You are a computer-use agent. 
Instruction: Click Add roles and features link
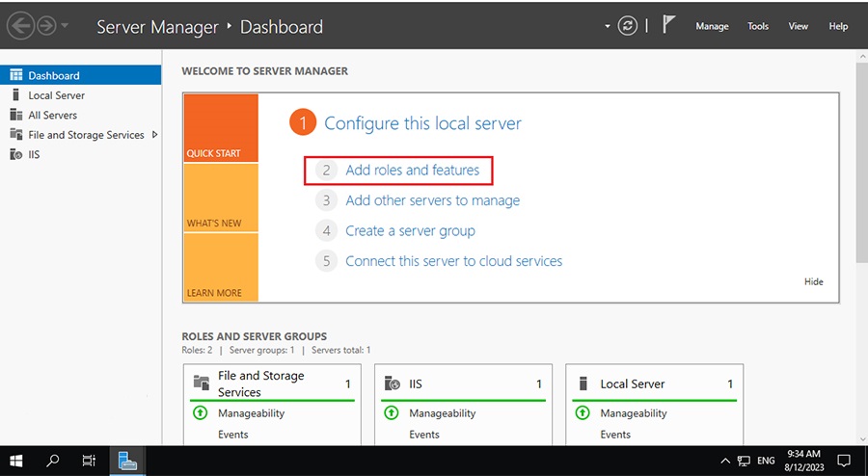click(x=413, y=171)
